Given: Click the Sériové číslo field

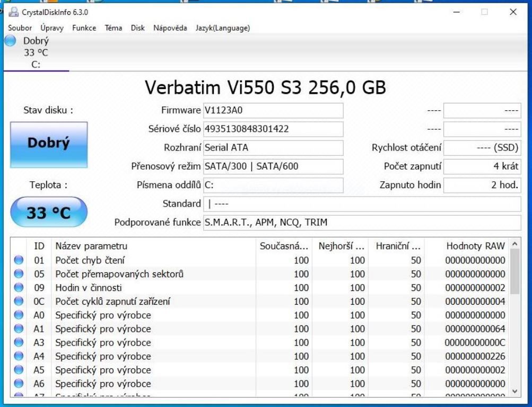Looking at the screenshot, I should point(273,129).
